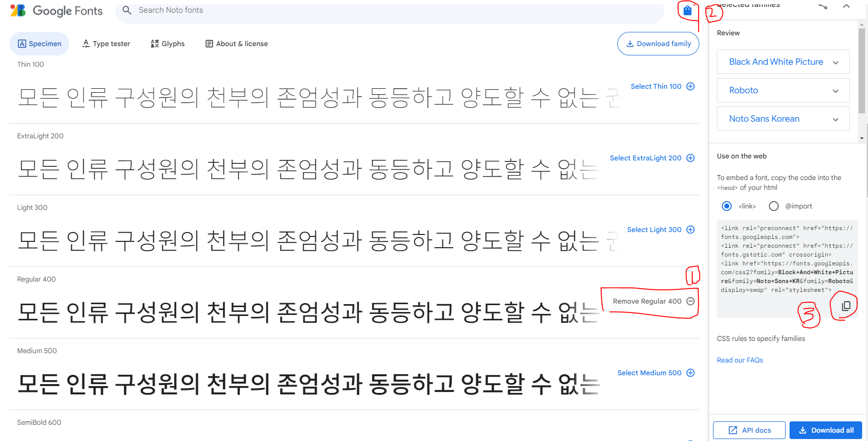
Task: Click the embed code text block
Action: pos(787,259)
